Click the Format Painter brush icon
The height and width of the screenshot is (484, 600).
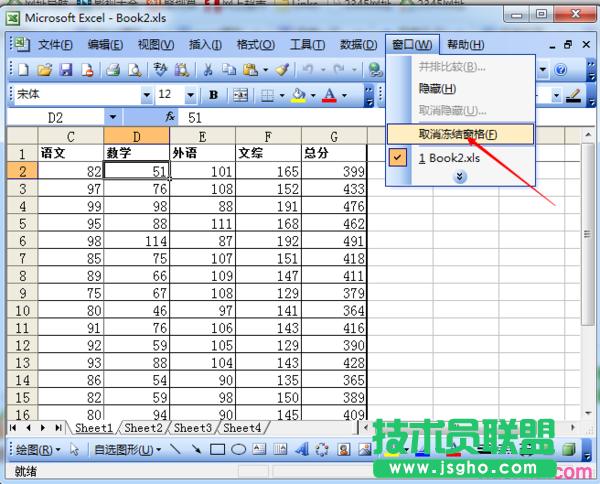click(282, 70)
